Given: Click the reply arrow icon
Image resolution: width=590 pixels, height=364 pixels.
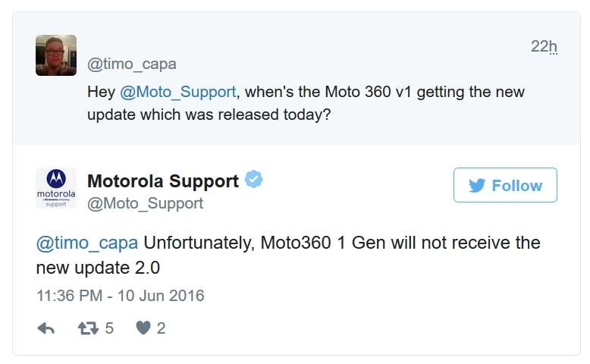Looking at the screenshot, I should click(x=46, y=328).
